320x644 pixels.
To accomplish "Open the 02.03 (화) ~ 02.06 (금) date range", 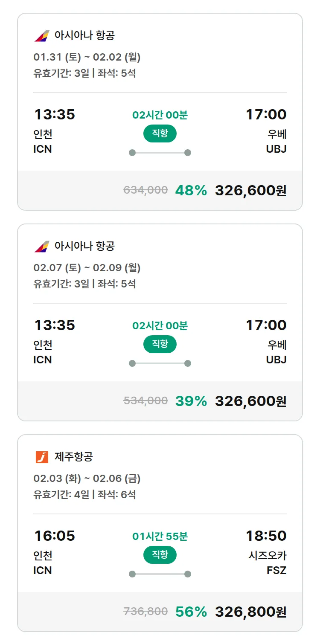I will 87,479.
